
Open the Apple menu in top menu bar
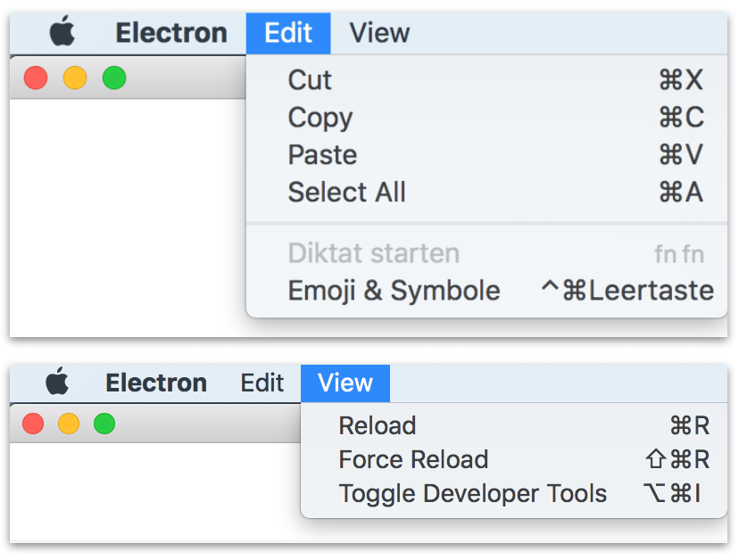[62, 31]
